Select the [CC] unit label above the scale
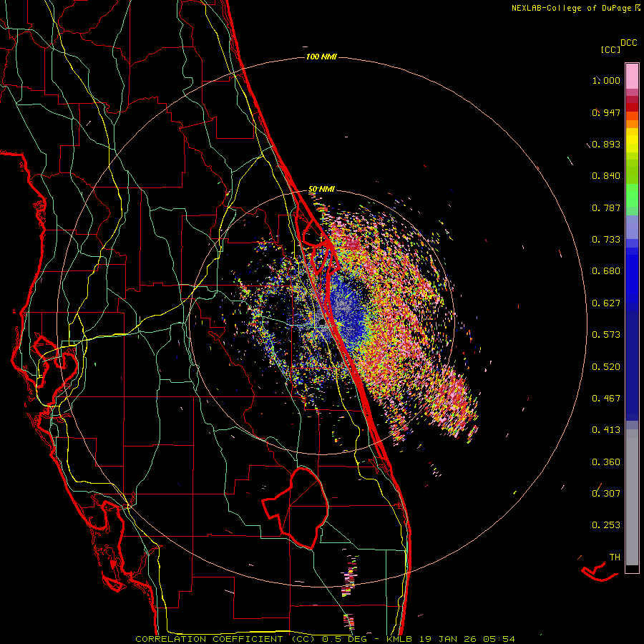Image resolution: width=644 pixels, height=644 pixels. pos(610,49)
